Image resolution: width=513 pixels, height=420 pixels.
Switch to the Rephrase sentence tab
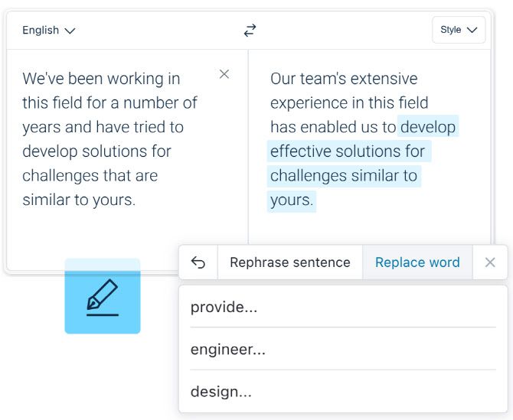pos(289,262)
